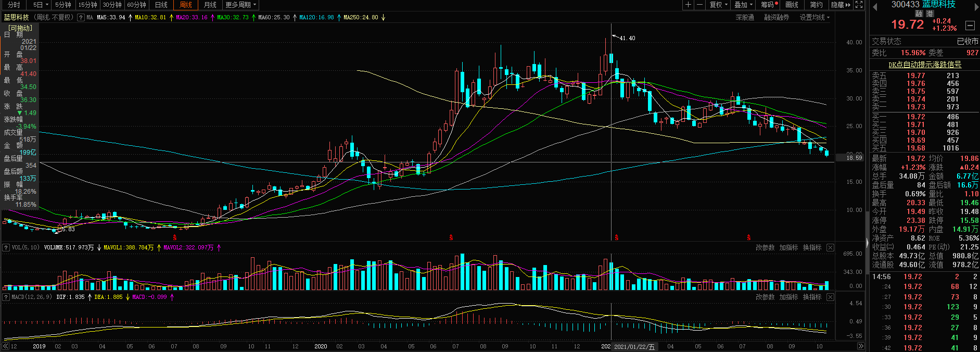This screenshot has height=352, width=980.
Task: Click the 2021/01/22/五 date label on timeline
Action: tap(634, 346)
